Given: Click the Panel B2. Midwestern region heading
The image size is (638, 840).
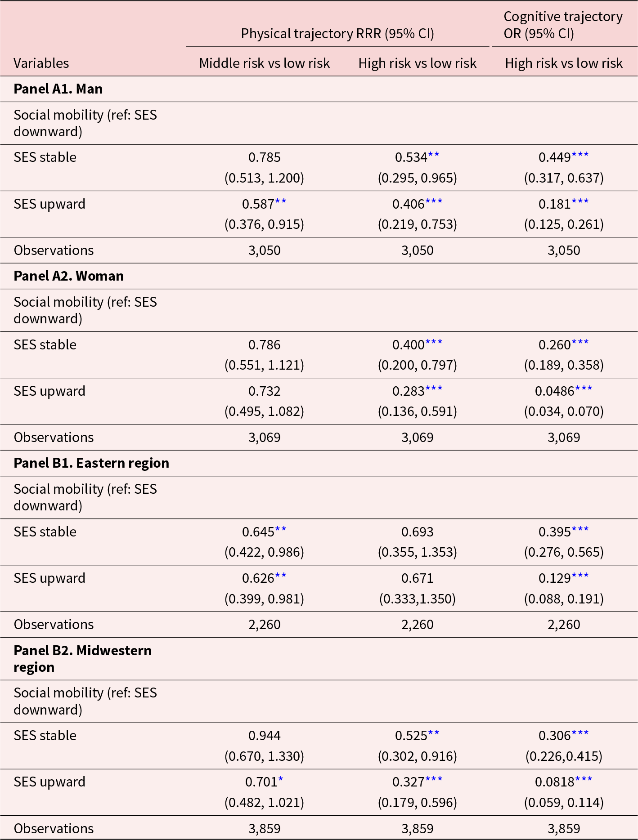Looking at the screenshot, I should pyautogui.click(x=83, y=659).
